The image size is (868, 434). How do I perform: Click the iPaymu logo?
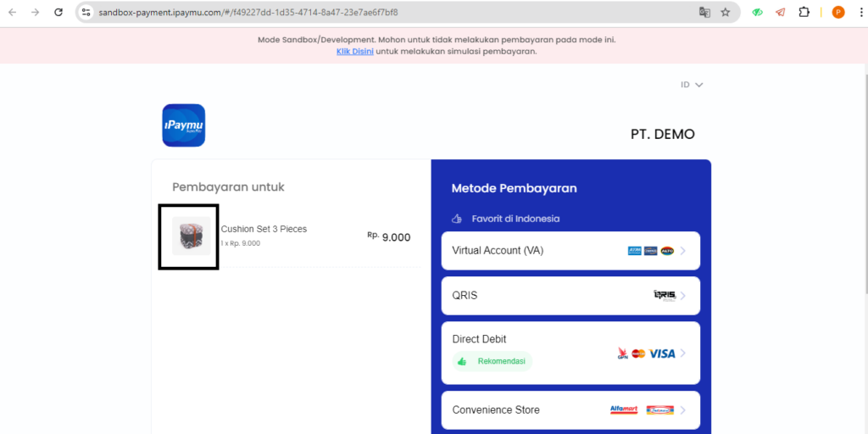(x=183, y=125)
